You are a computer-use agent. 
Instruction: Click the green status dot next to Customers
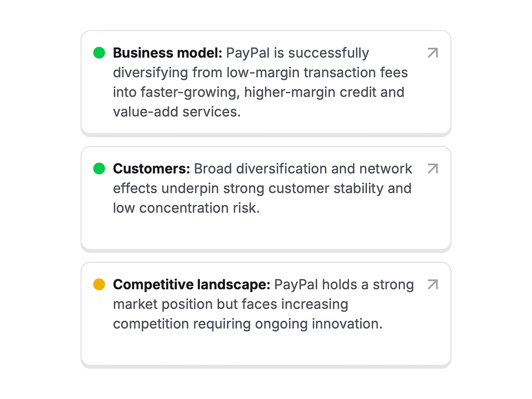[x=99, y=169]
